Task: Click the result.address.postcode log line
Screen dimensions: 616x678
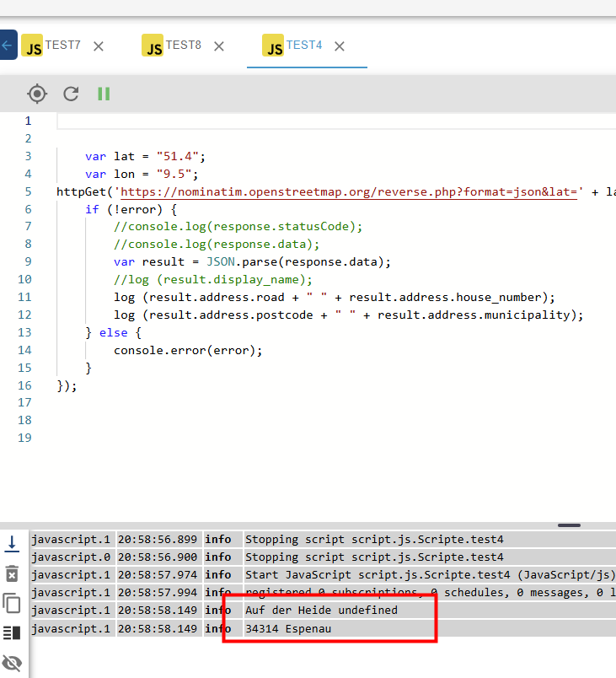Action: tap(349, 315)
